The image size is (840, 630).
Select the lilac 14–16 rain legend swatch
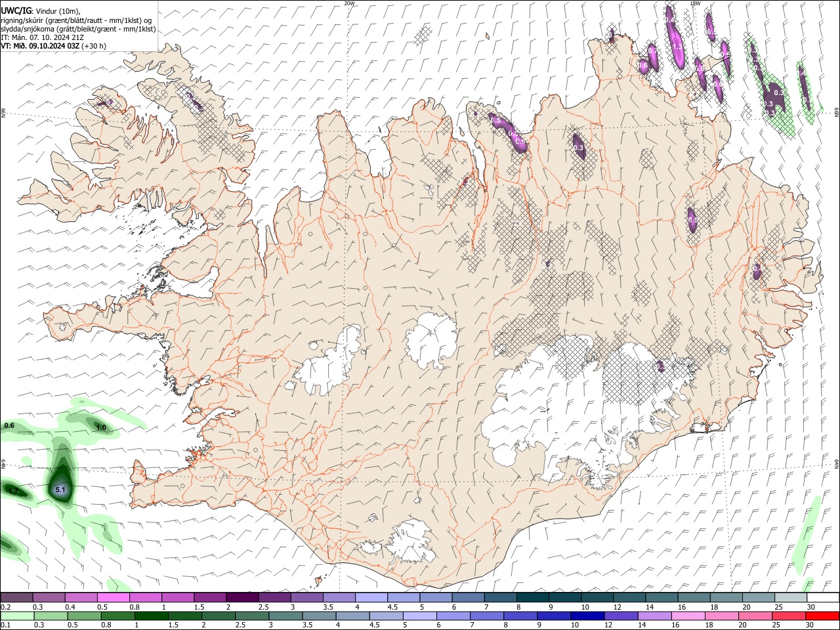click(654, 616)
